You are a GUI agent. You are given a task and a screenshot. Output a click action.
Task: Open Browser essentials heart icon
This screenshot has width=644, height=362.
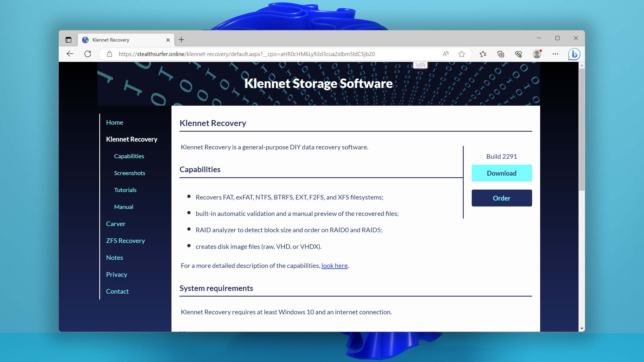pos(518,54)
